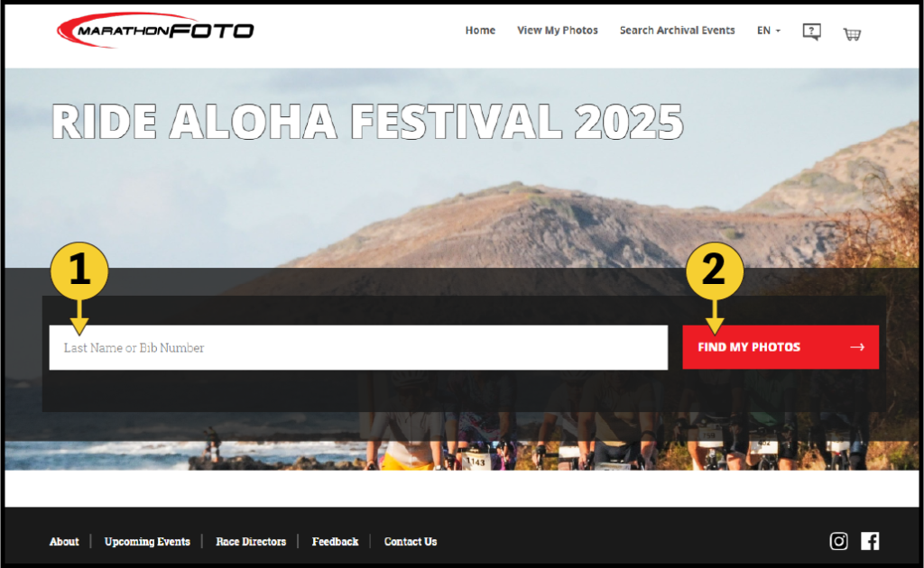
Task: Open Search Archival Events page
Action: click(x=677, y=31)
